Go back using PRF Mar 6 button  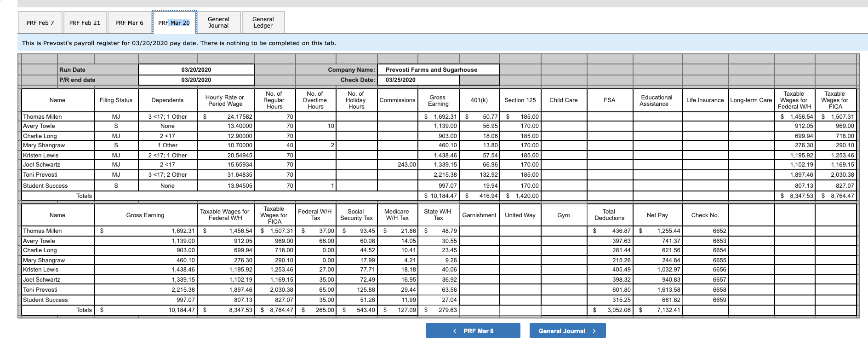[x=473, y=331]
